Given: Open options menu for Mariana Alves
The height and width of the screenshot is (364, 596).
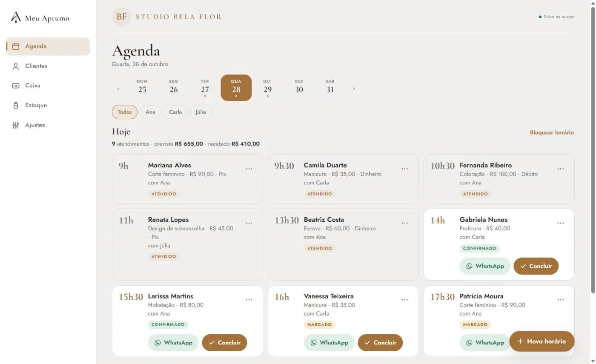Looking at the screenshot, I should 249,169.
